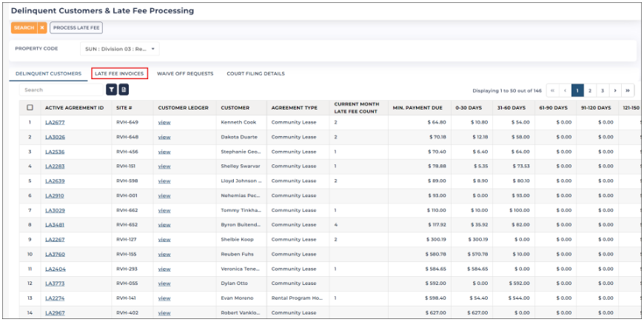Viewport: 644px width, 322px height.
Task: Open the Delinquent Customers tab
Action: click(x=48, y=73)
